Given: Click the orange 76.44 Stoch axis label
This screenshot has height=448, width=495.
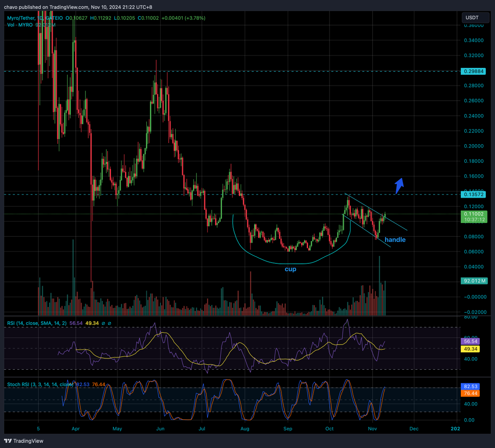Looking at the screenshot, I should (470, 394).
